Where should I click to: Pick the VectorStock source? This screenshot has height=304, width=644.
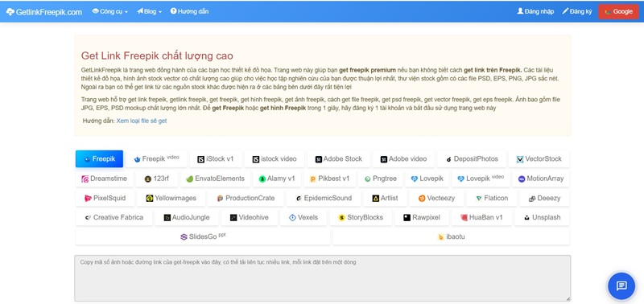click(539, 158)
